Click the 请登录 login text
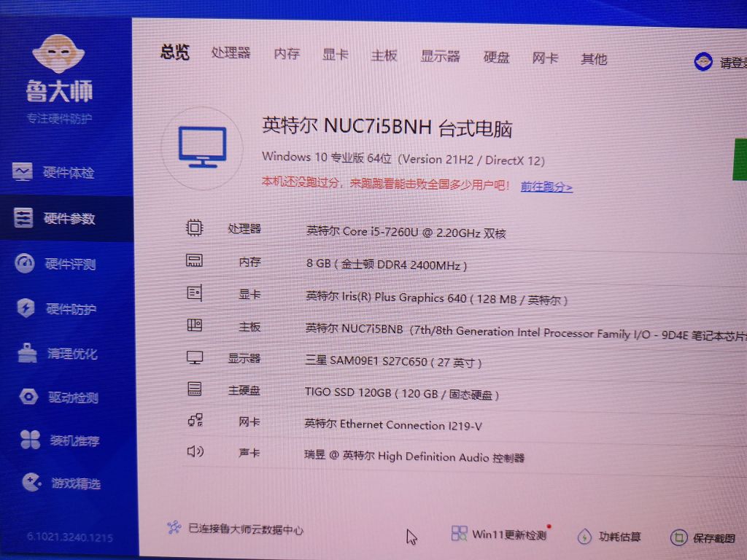The height and width of the screenshot is (560, 747). coord(732,63)
